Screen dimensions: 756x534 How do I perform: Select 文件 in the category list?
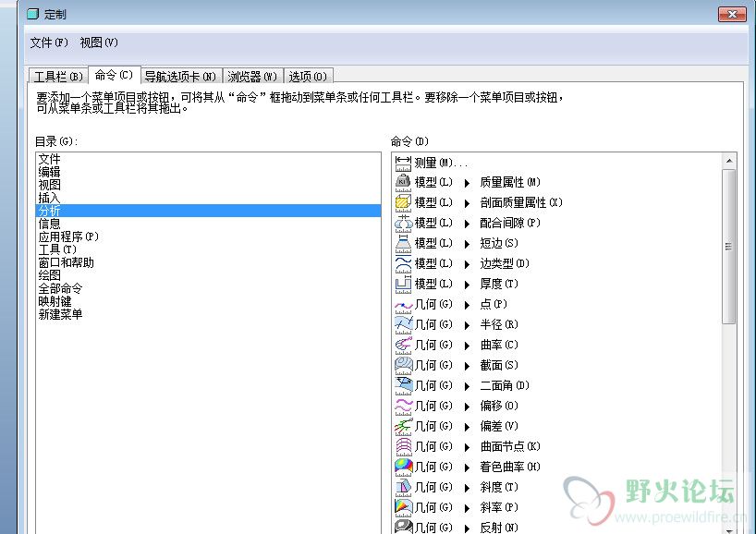208,159
